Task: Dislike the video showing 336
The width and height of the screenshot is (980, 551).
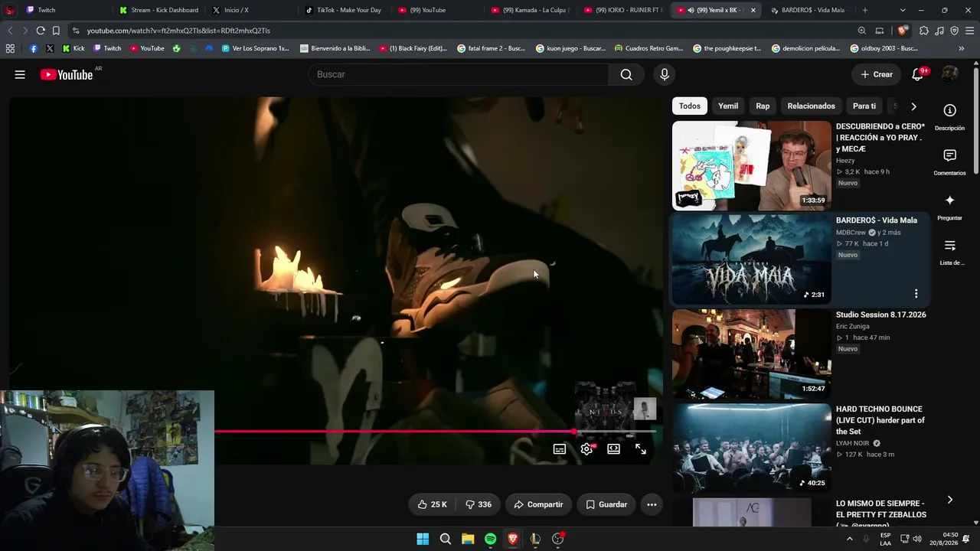Action: pyautogui.click(x=479, y=504)
